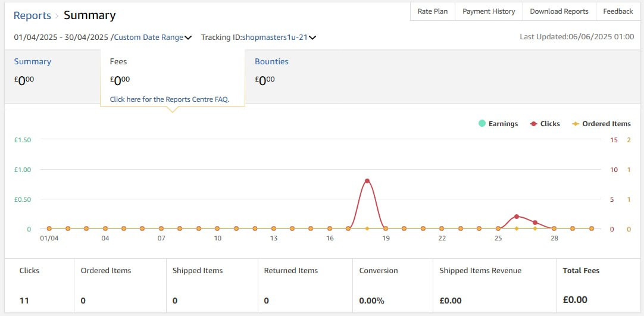Click the Tracking ID chevron arrow

[x=312, y=37]
